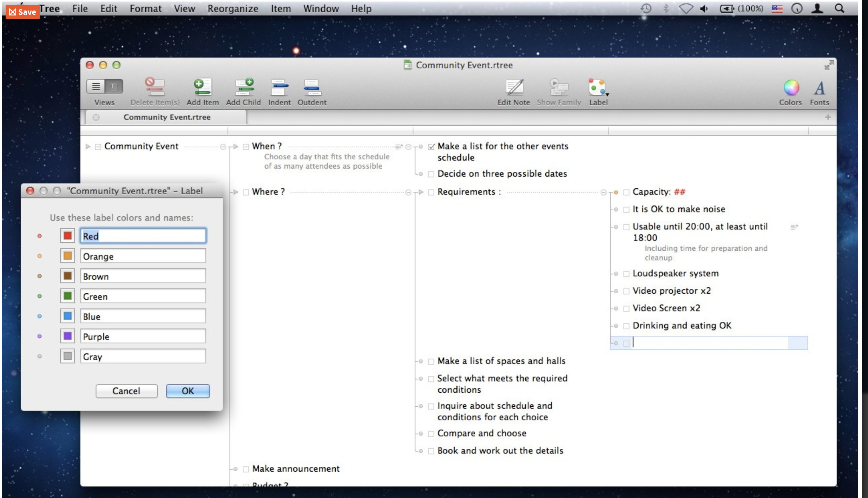Image resolution: width=868 pixels, height=498 pixels.
Task: Collapse the 'Requirements :' disclosure triangle
Action: point(421,192)
